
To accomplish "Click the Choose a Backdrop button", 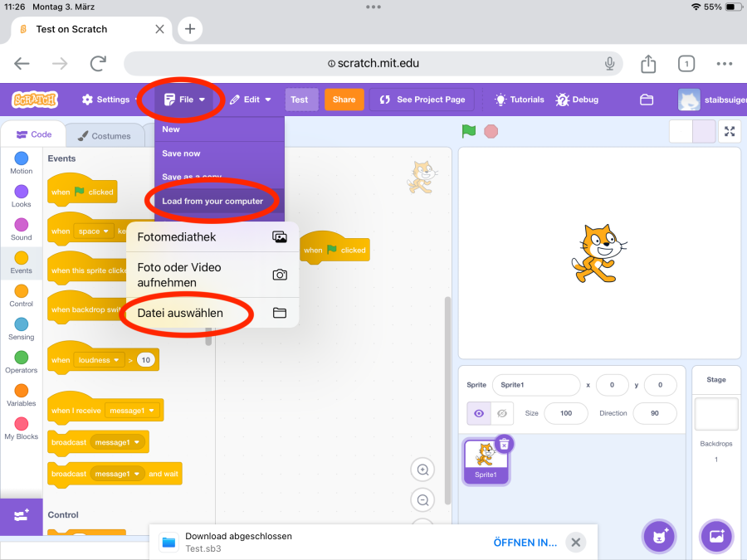I will point(716,536).
